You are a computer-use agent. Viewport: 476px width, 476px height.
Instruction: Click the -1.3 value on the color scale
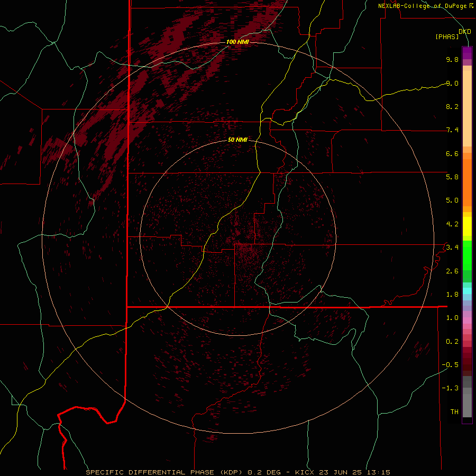tap(450, 388)
